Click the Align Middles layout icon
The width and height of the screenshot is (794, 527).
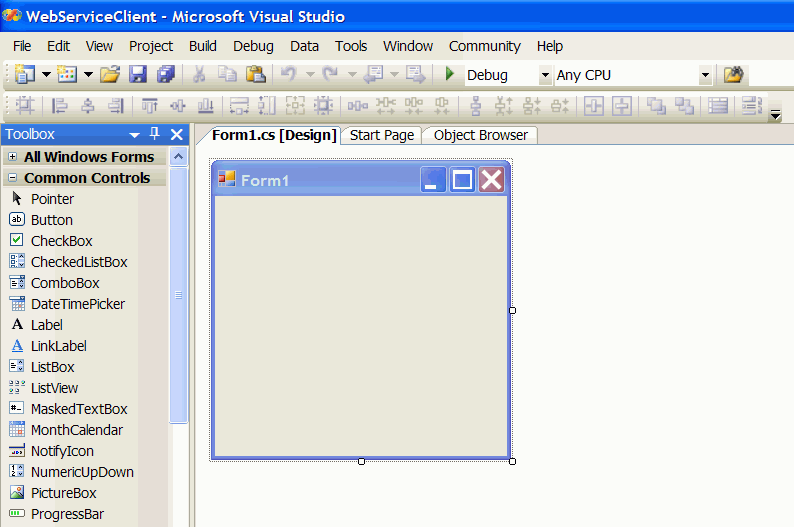coord(178,106)
